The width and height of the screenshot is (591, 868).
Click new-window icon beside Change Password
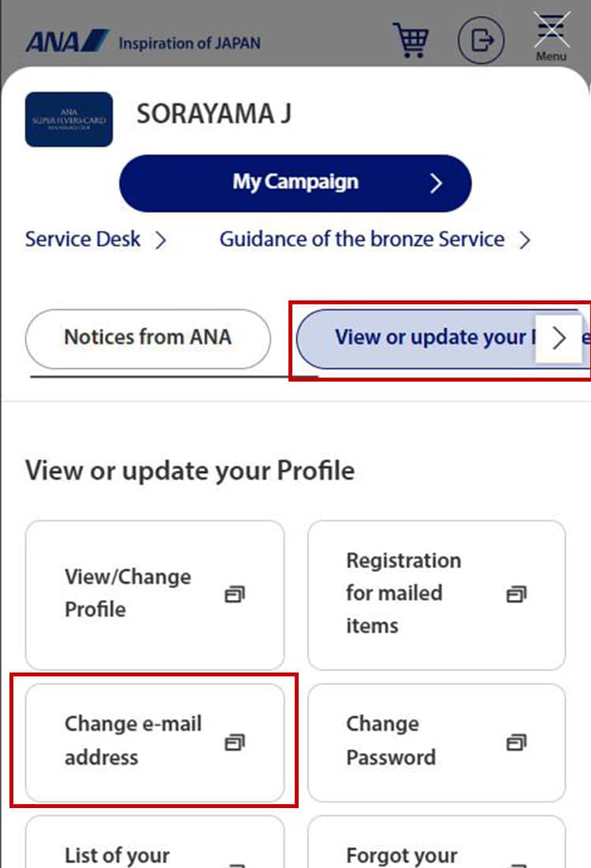click(x=515, y=741)
